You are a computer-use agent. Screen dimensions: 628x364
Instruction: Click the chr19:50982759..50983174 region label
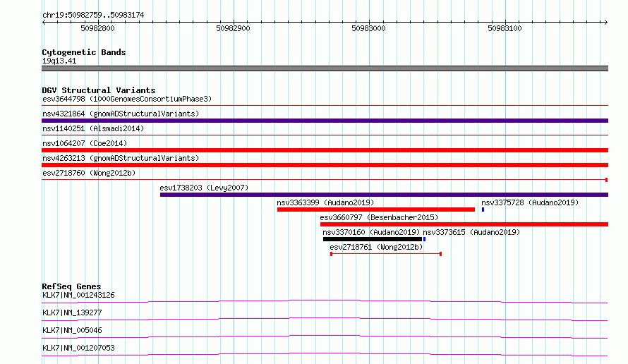point(93,15)
